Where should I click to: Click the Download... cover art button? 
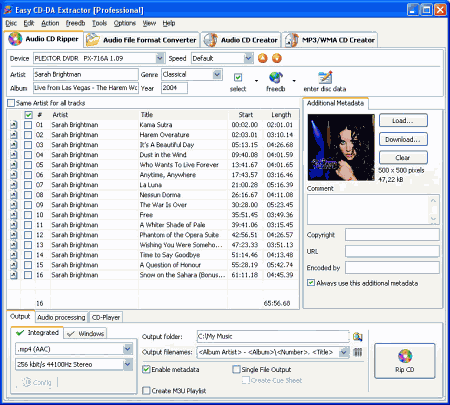(x=403, y=139)
